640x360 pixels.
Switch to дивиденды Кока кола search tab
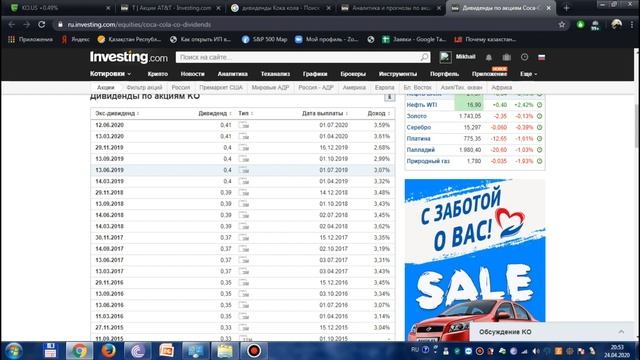(x=280, y=8)
